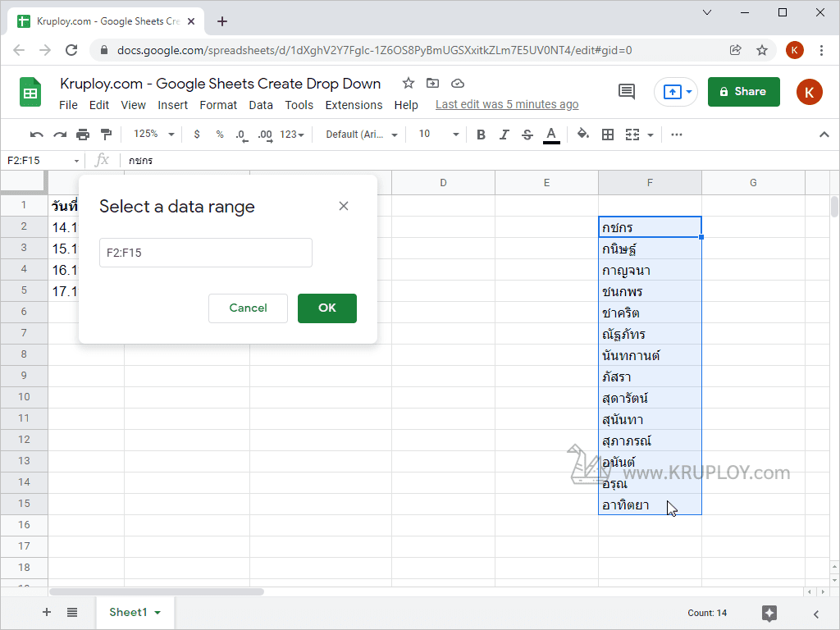Open the Explore button at bottom right
Screen dimensions: 840x630
pyautogui.click(x=769, y=613)
